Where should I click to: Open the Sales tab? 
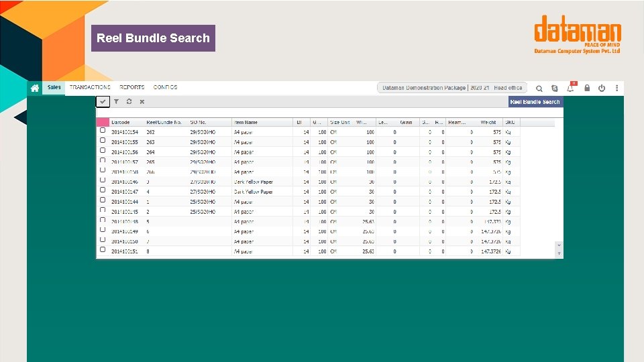click(x=54, y=87)
